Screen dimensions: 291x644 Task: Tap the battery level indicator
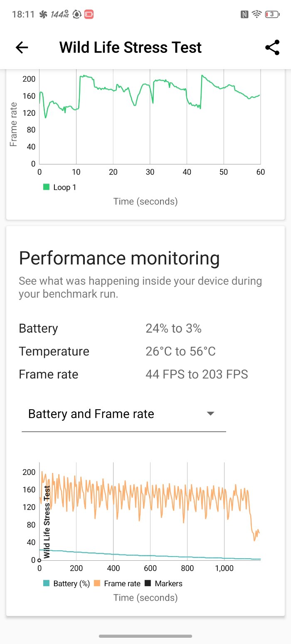click(272, 15)
